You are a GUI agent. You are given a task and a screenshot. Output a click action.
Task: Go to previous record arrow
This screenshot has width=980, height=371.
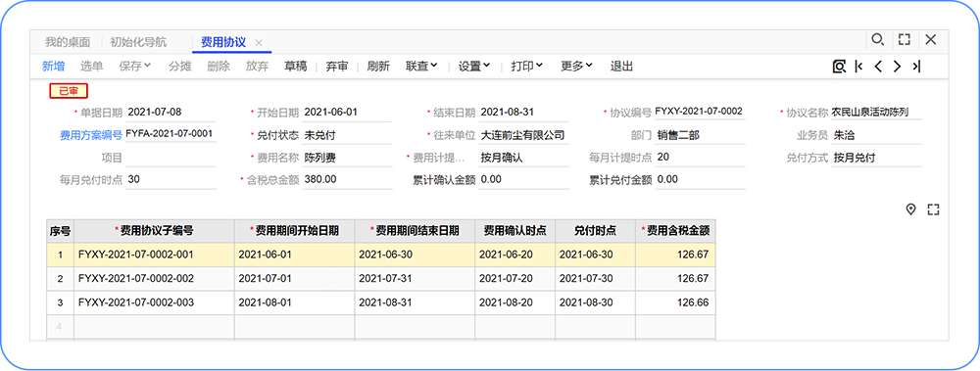(878, 67)
